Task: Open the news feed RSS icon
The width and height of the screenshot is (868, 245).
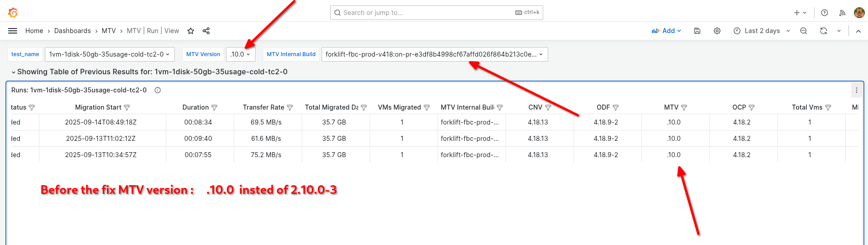Action: coord(842,13)
